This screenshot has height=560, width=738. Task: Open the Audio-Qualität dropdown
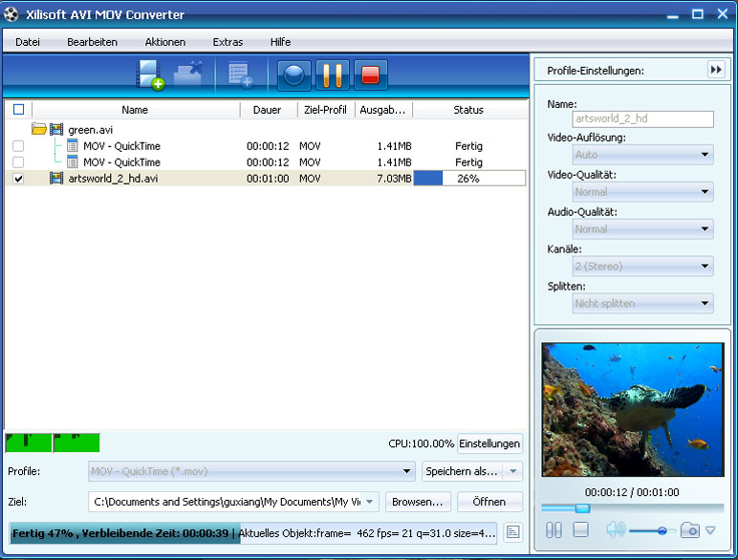click(642, 229)
